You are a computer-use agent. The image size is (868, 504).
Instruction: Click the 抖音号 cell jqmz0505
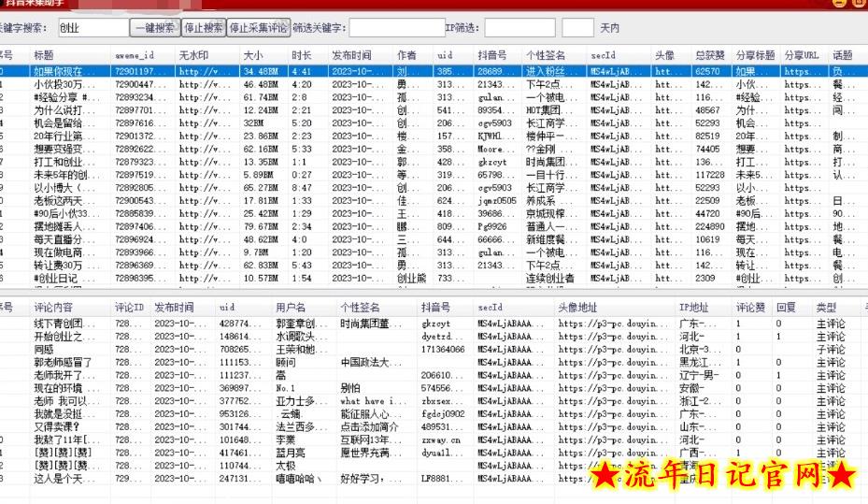point(496,200)
